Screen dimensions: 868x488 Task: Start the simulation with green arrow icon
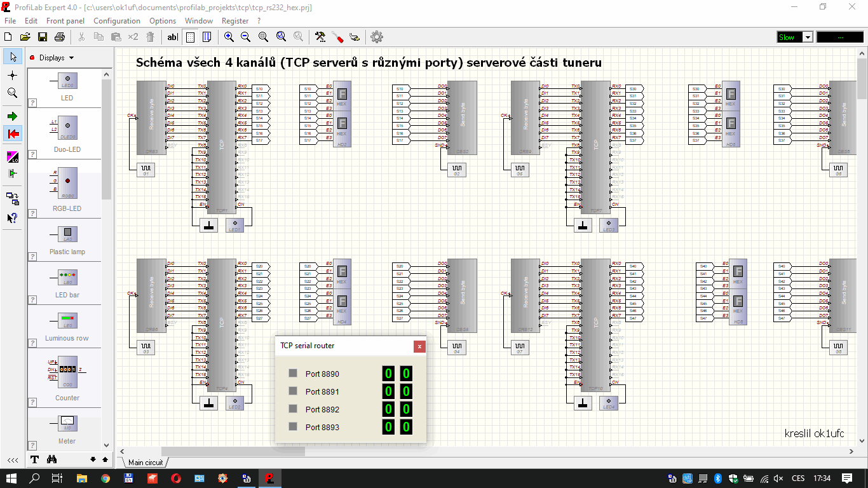point(12,116)
